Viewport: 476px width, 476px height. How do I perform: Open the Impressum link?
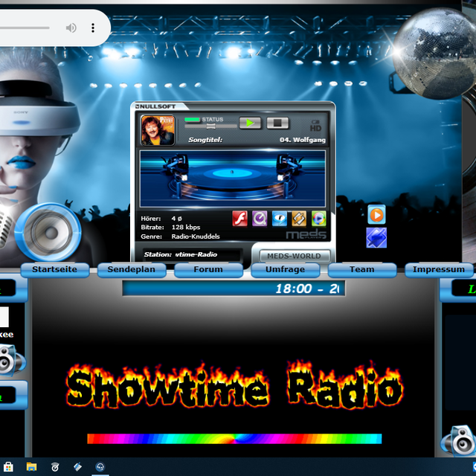point(439,269)
